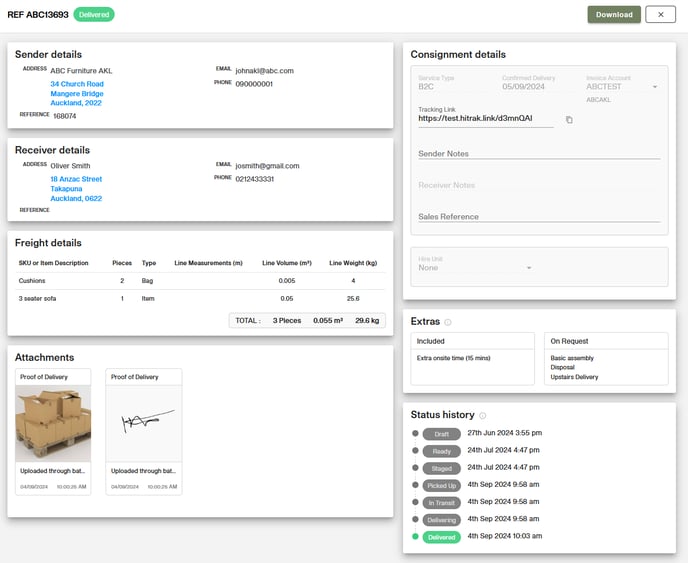Open the cardboard boxes Proof of Delivery image
This screenshot has width=688, height=563.
pos(53,423)
